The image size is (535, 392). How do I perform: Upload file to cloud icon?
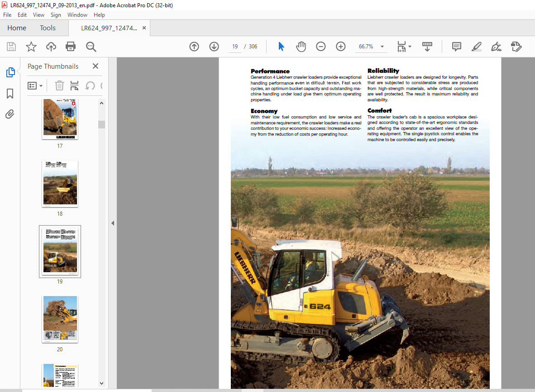51,47
